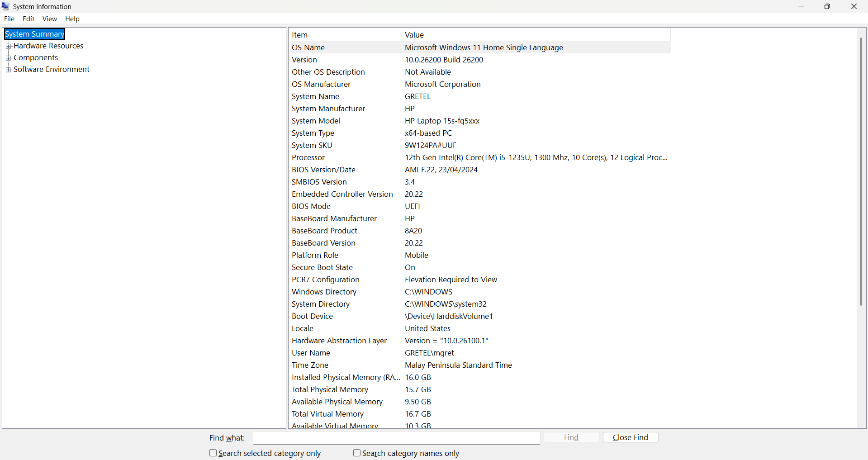Select the BIOS Mode row
The width and height of the screenshot is (868, 460).
(x=479, y=206)
